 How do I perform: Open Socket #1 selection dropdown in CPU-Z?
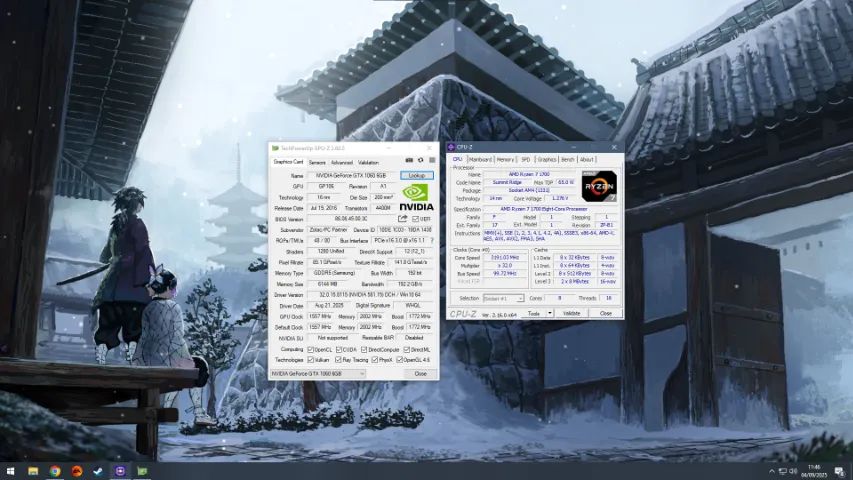coord(503,298)
